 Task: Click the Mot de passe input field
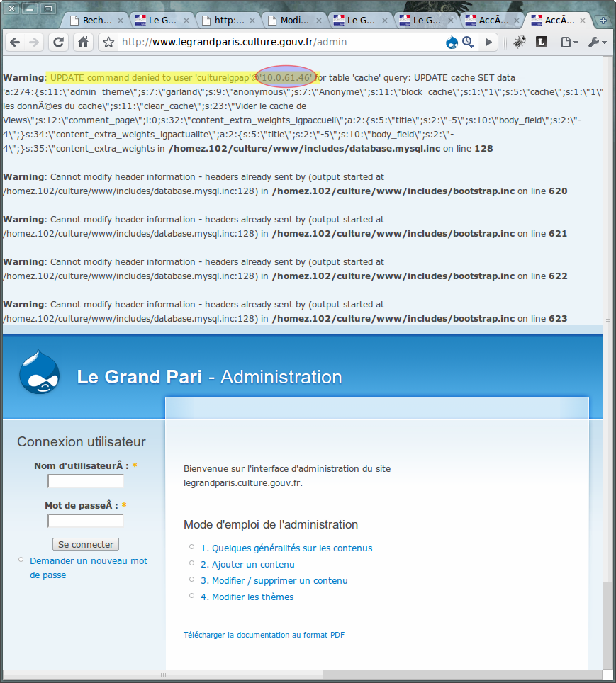coord(86,521)
